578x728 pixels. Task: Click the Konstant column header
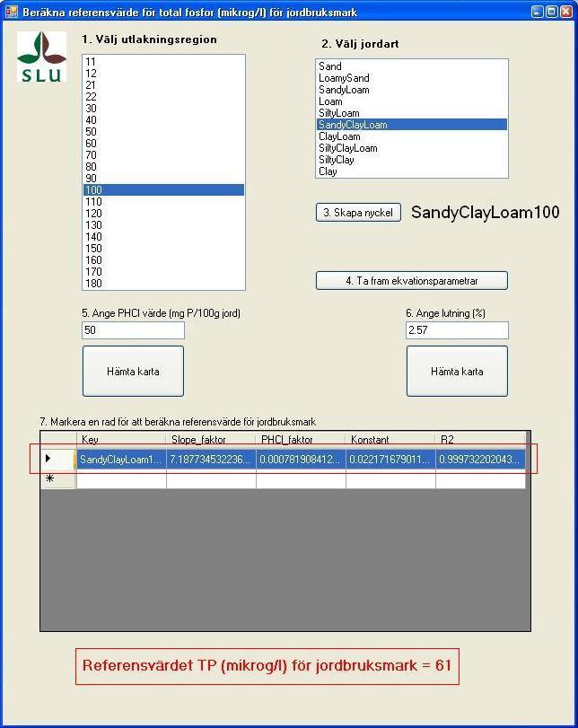coord(391,439)
